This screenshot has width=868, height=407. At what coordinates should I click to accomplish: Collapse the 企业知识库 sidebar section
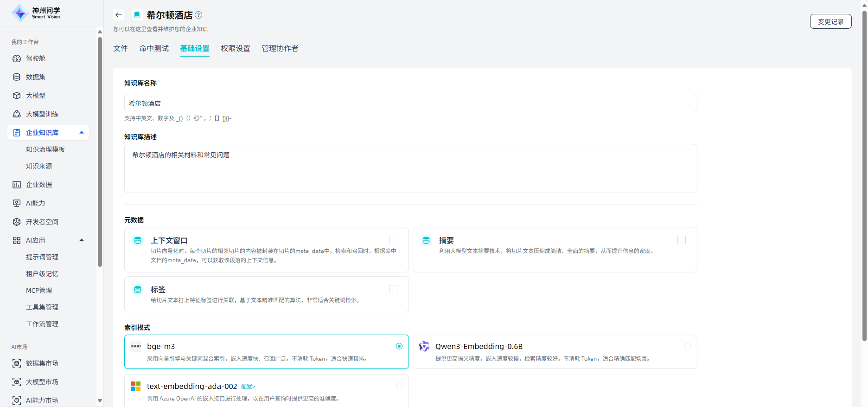point(82,133)
